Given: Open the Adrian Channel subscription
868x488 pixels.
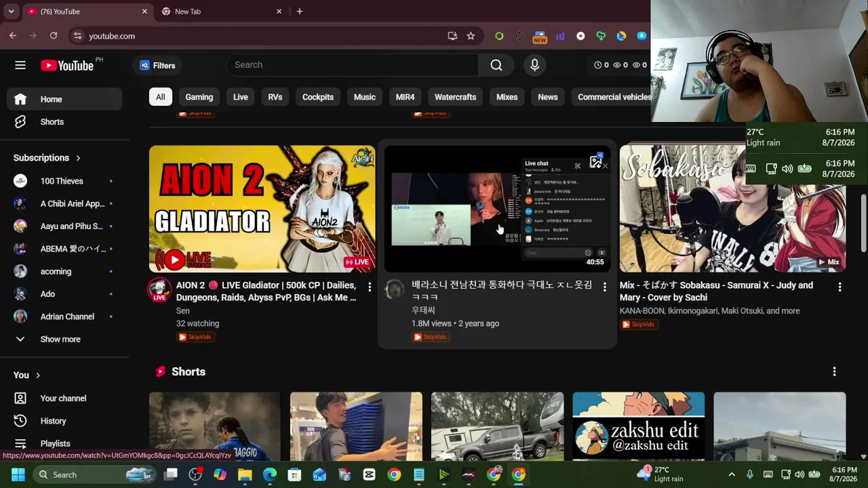Looking at the screenshot, I should 65,317.
